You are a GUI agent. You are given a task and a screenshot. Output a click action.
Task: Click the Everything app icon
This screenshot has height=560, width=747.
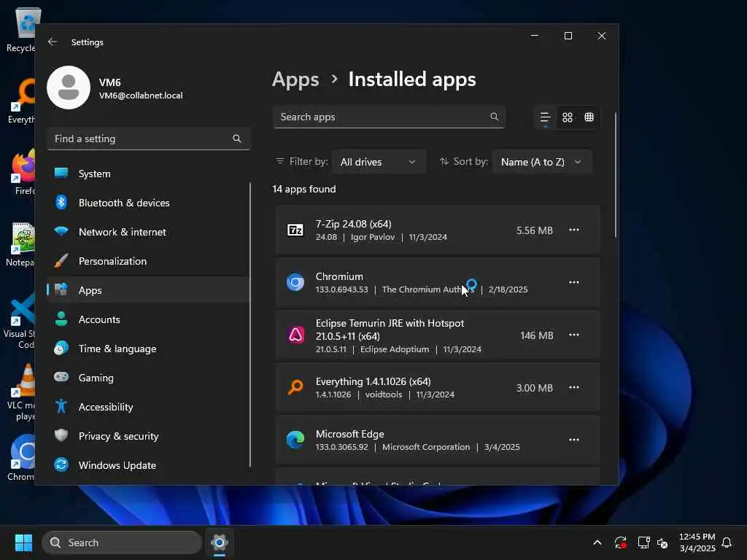[x=295, y=387]
